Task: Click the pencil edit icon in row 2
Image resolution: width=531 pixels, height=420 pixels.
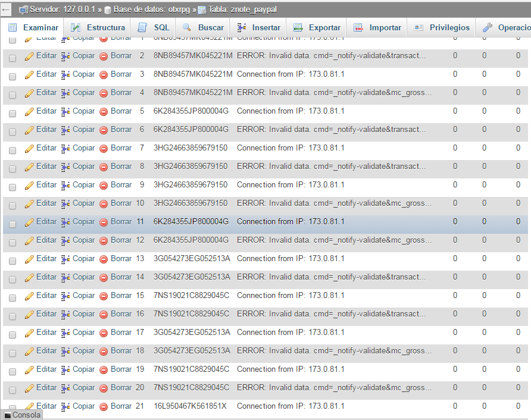Action: tap(29, 56)
